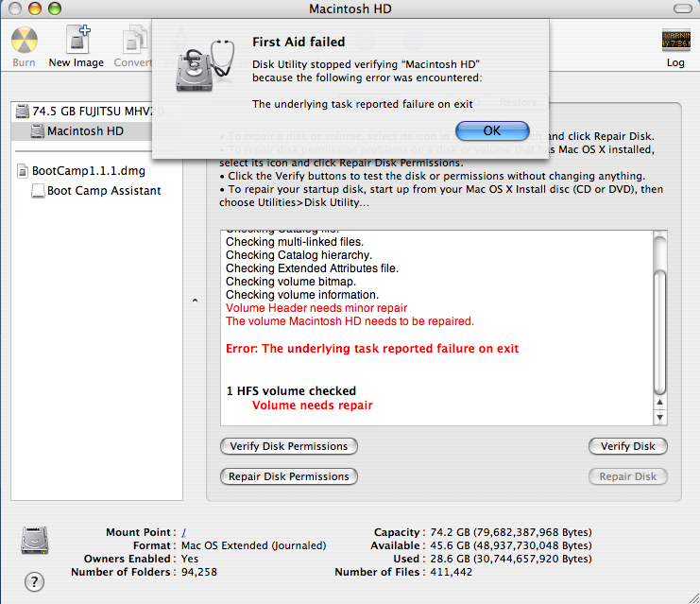Click the Convert toolbar icon
The width and height of the screenshot is (700, 604).
click(x=133, y=46)
